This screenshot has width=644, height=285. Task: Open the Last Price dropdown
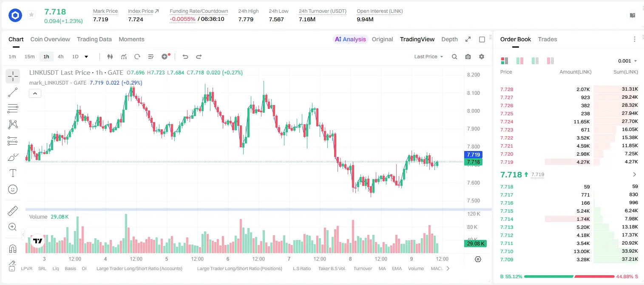tap(428, 57)
